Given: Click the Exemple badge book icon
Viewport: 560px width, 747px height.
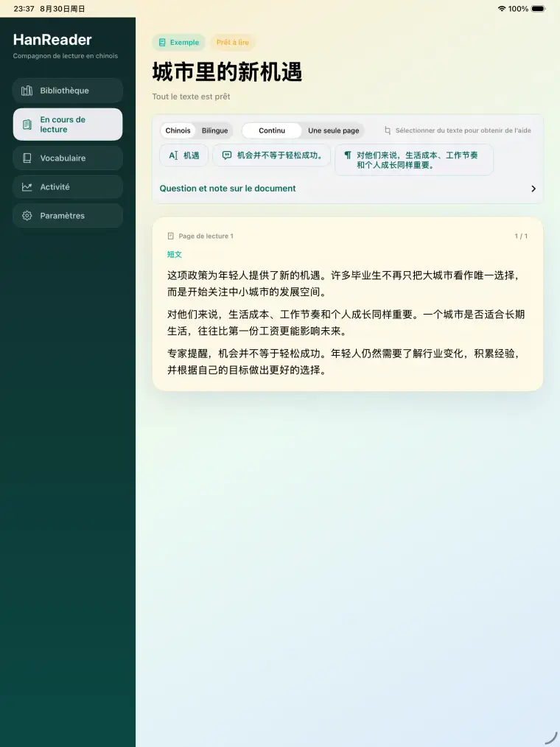Looking at the screenshot, I should [x=162, y=43].
